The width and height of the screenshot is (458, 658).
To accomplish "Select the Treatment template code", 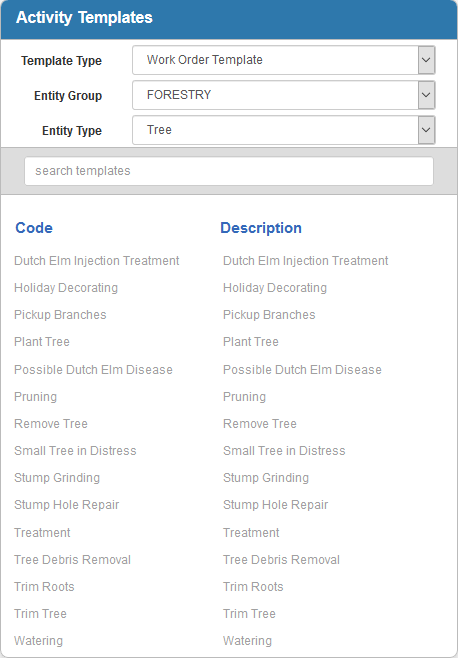I will [x=42, y=533].
